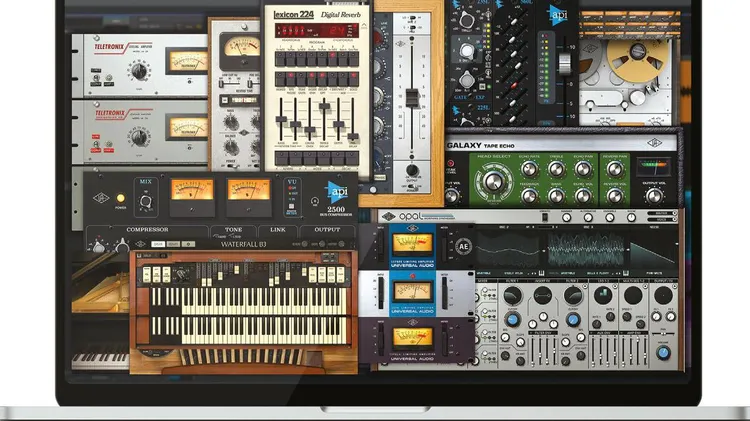The width and height of the screenshot is (750, 421).
Task: Click the AE badge on black 1176
Action: [463, 247]
